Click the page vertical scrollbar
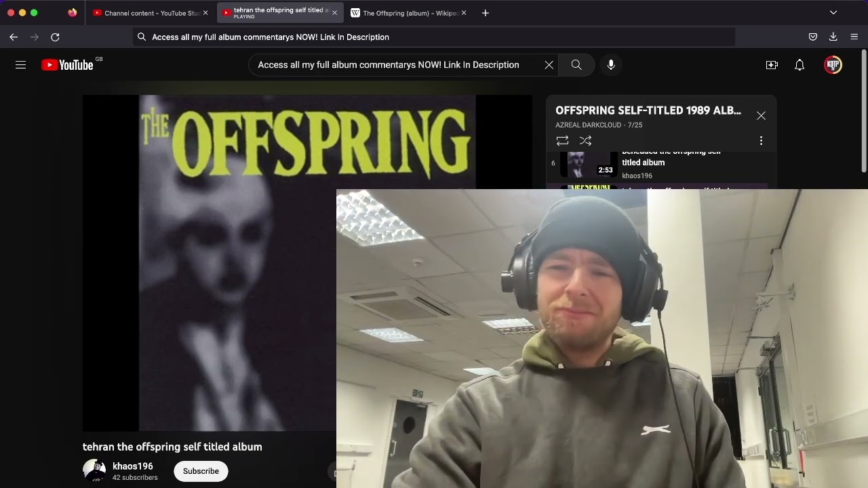Screen dimensions: 868x488 point(864,112)
